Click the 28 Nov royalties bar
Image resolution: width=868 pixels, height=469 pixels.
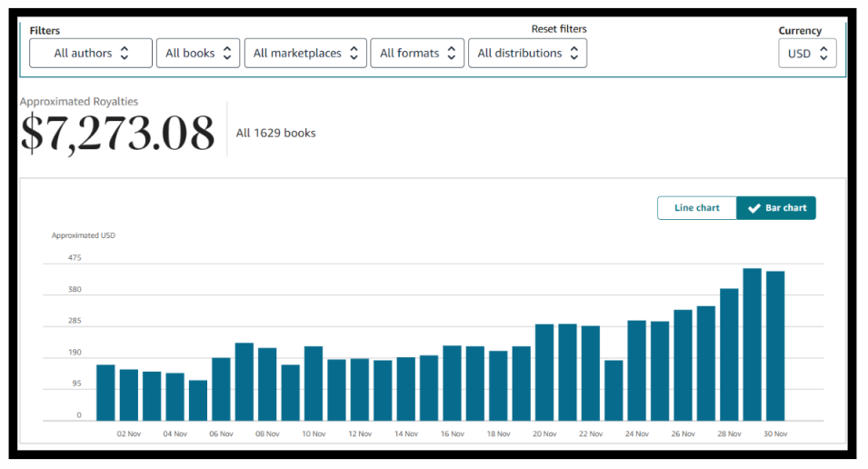(729, 354)
